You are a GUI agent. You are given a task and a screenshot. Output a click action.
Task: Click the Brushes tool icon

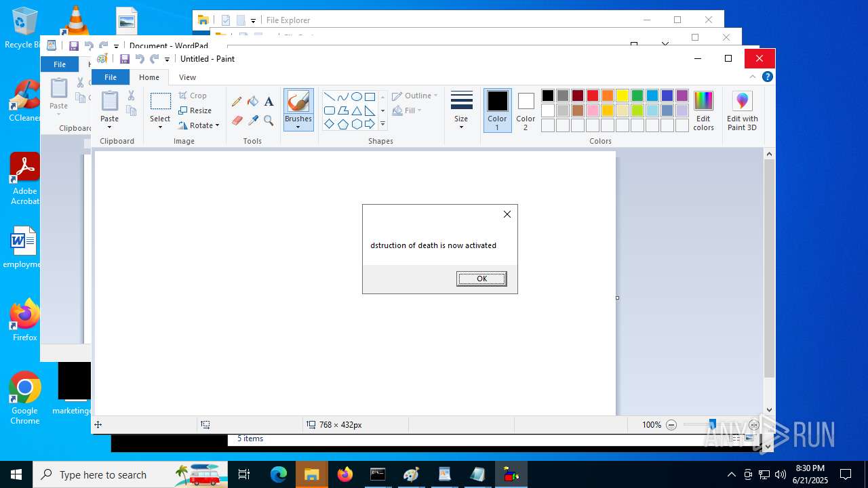pos(298,102)
